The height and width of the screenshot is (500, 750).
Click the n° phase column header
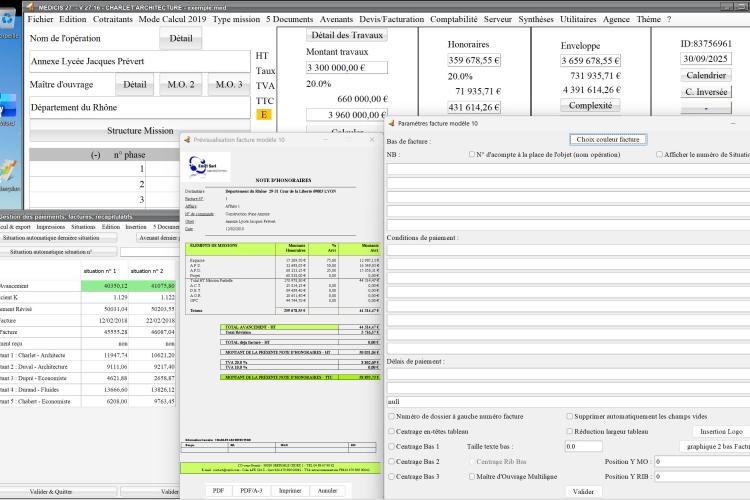click(x=130, y=155)
